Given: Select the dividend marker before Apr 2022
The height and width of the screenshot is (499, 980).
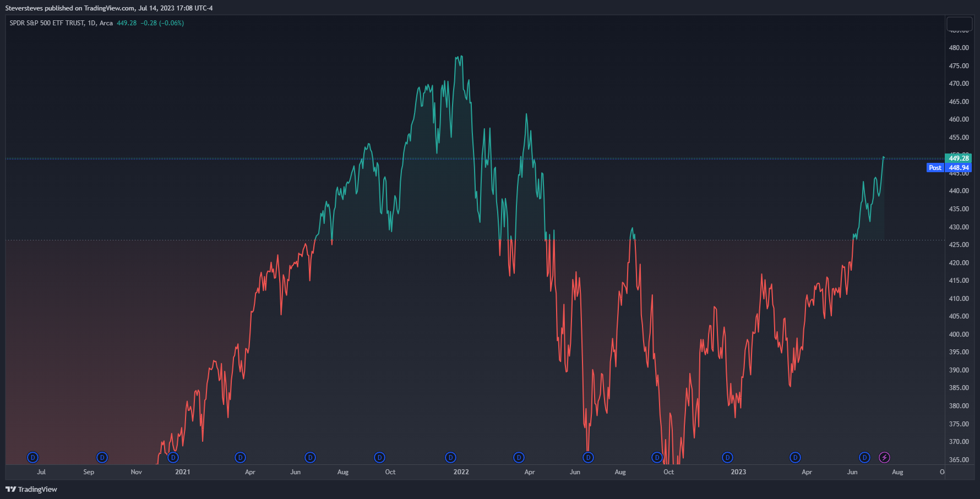Looking at the screenshot, I should click(519, 457).
